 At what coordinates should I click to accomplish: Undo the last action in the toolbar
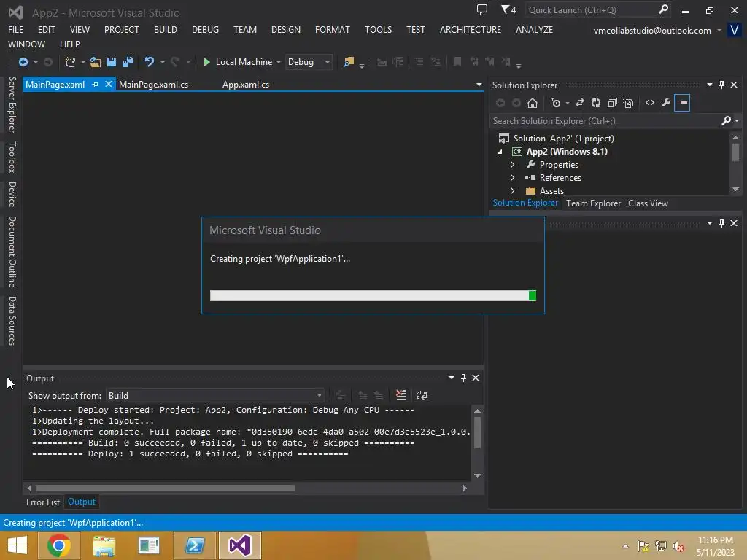150,62
